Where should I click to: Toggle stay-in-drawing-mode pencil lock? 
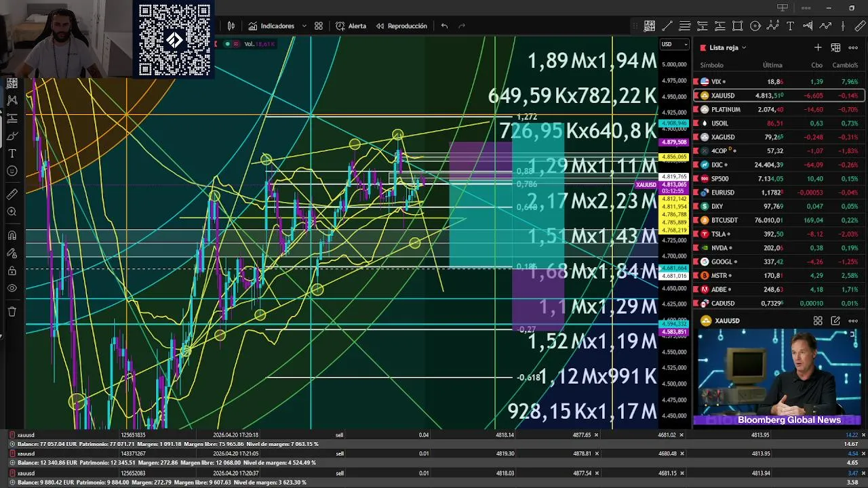click(12, 253)
